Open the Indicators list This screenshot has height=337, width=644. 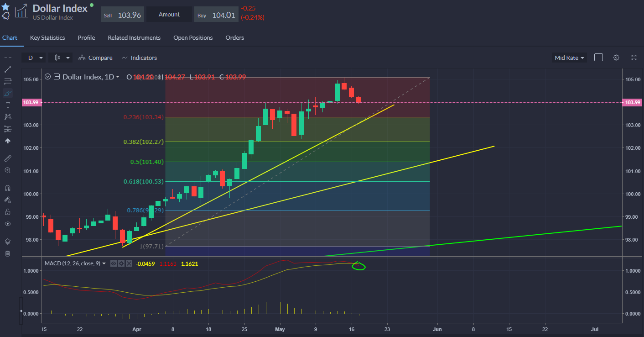pos(139,58)
